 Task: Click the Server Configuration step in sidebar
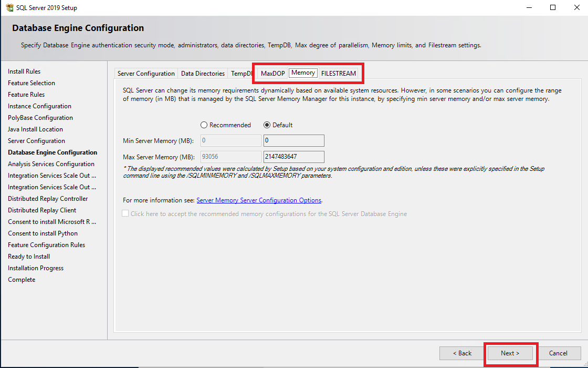coord(36,141)
